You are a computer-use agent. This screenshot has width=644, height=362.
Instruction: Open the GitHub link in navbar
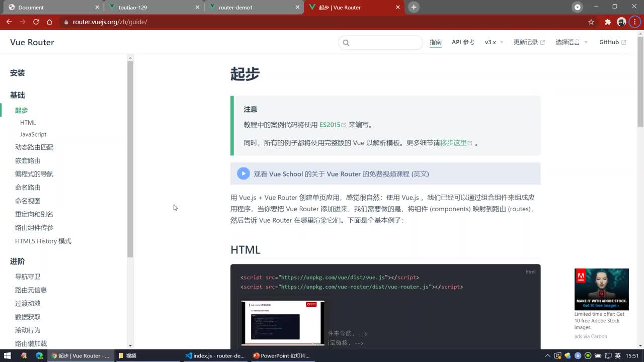pos(612,42)
